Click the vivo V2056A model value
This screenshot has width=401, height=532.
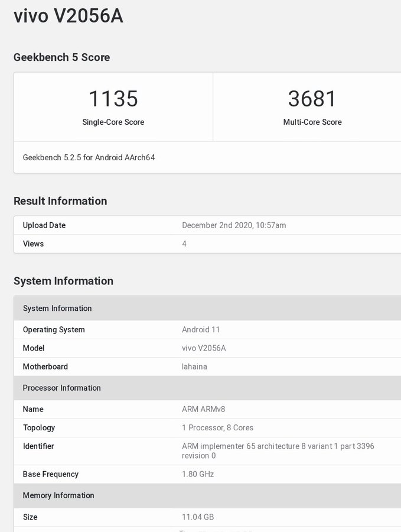[x=204, y=348]
